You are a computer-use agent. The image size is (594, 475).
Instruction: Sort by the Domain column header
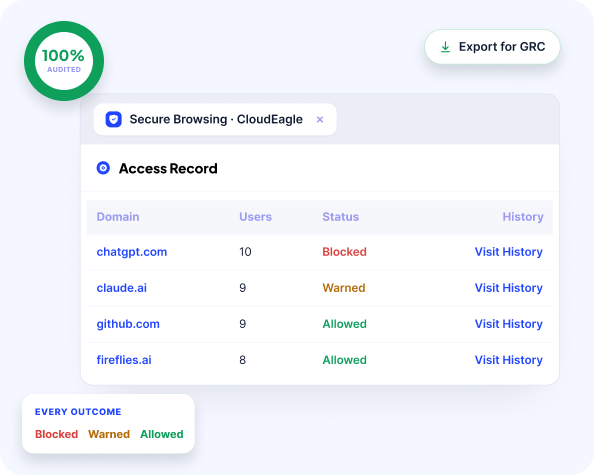(118, 217)
